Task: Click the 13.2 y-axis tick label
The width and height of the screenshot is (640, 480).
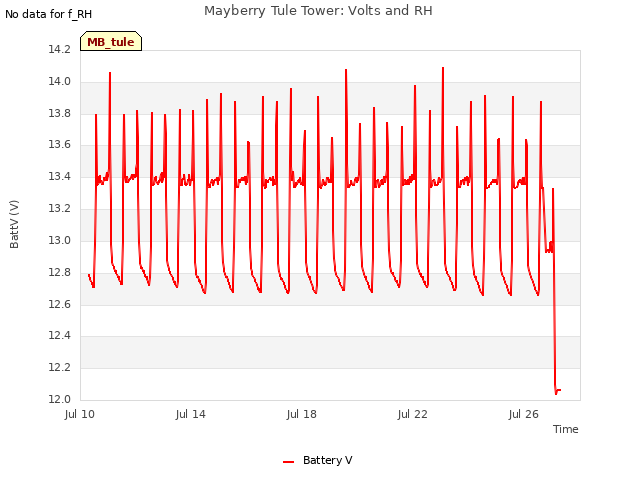Action: [60, 208]
